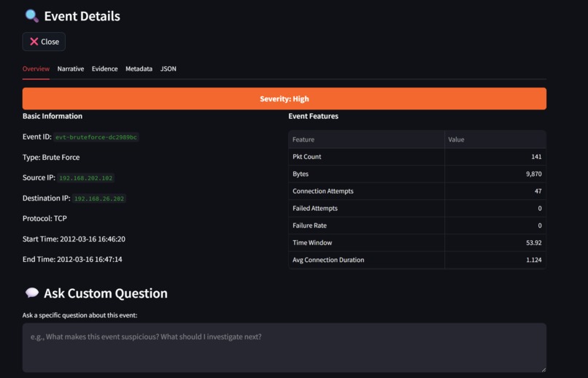Click the Basic Information heading

click(x=53, y=116)
